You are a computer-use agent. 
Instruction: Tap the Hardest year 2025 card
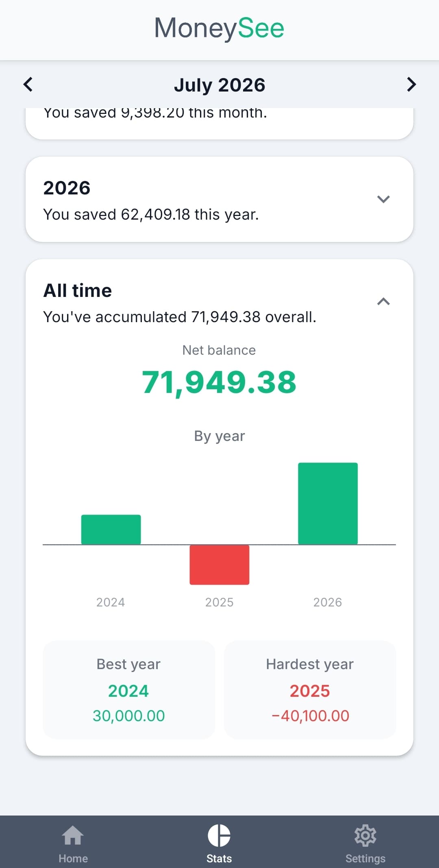tap(310, 690)
